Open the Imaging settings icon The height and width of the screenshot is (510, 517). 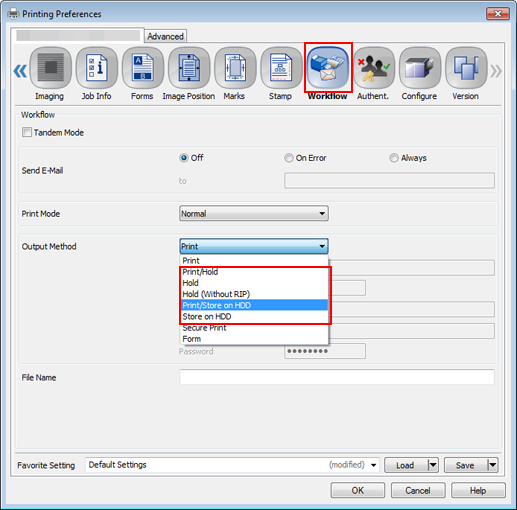[50, 68]
